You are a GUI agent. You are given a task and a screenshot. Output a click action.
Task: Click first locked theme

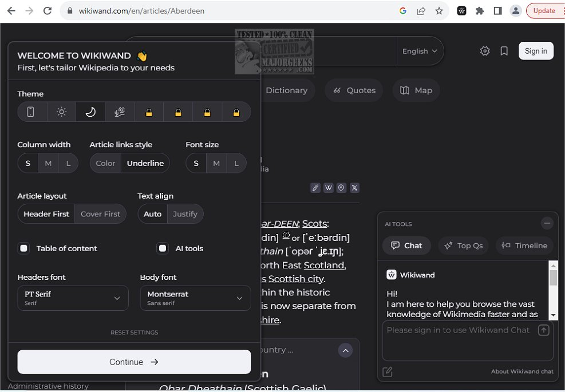(x=149, y=112)
